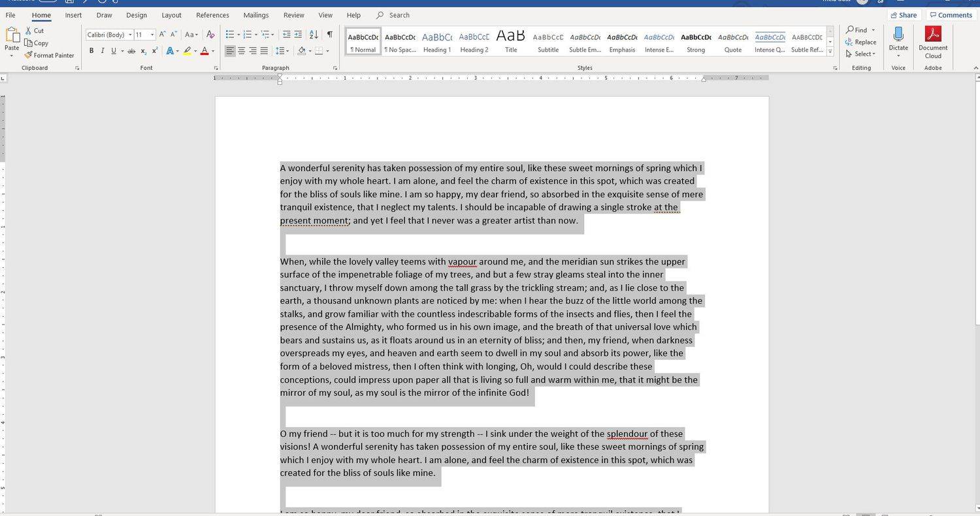Screen dimensions: 980x516
Task: Toggle bold formatting
Action: (x=91, y=51)
